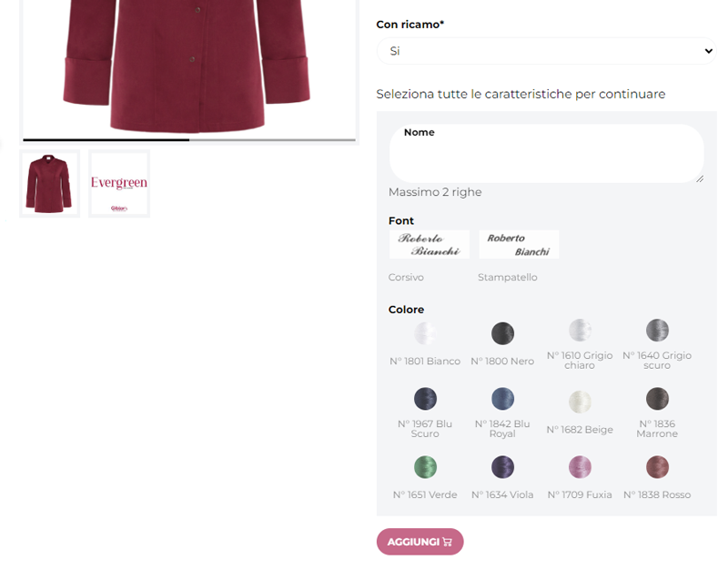Pick the N° 1634 Viola thread
The width and height of the screenshot is (728, 571).
[x=502, y=467]
